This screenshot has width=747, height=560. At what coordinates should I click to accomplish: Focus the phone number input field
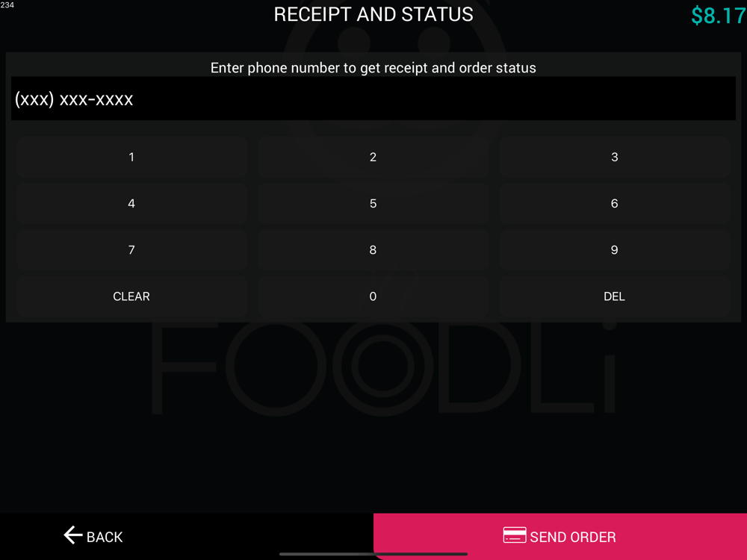pos(373,99)
